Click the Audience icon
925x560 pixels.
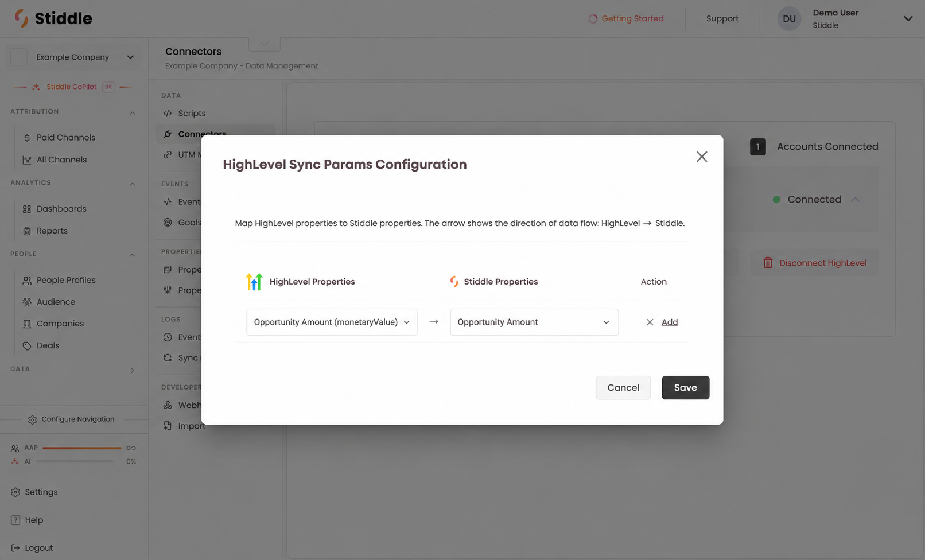[x=27, y=302]
